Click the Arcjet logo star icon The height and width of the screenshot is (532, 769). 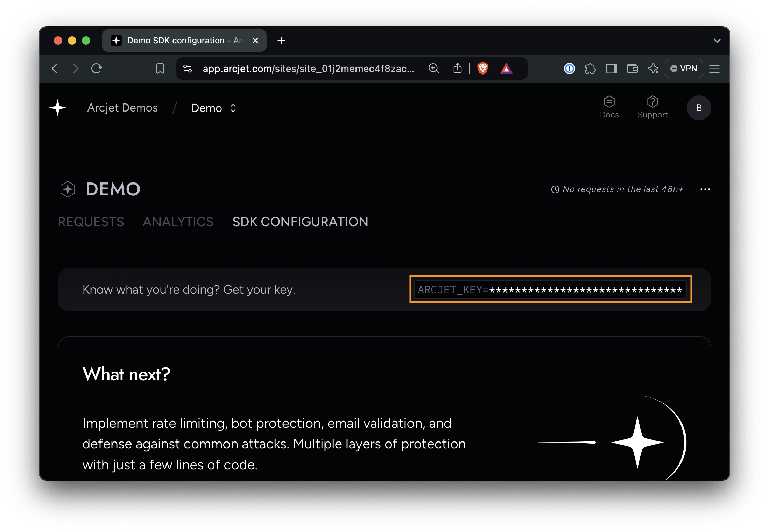(57, 108)
